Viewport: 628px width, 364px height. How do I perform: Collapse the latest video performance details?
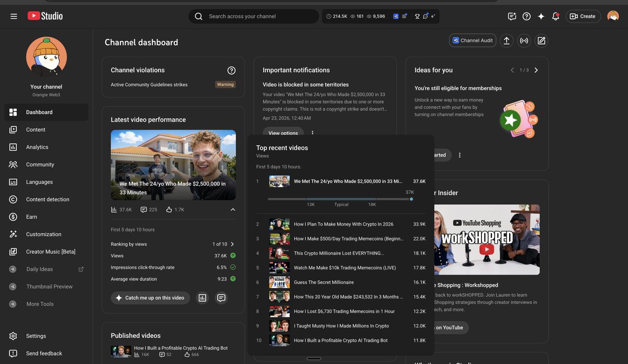click(x=233, y=210)
